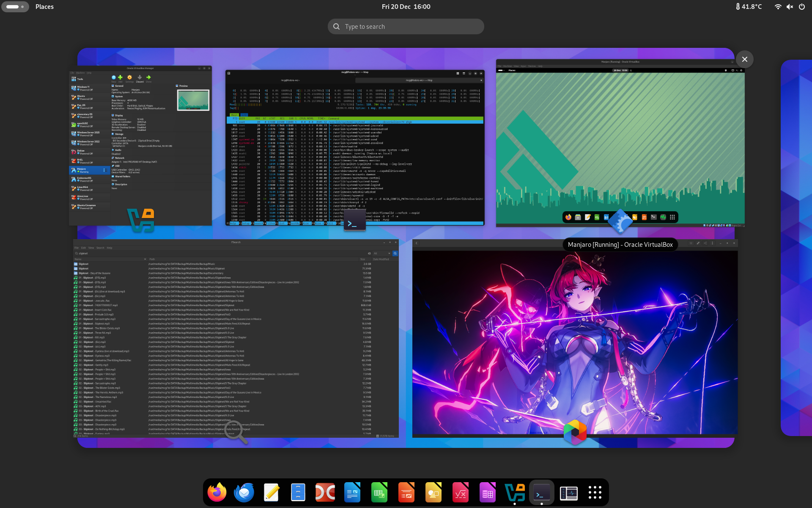Open System Monitor from the dash
The width and height of the screenshot is (812, 508).
569,492
